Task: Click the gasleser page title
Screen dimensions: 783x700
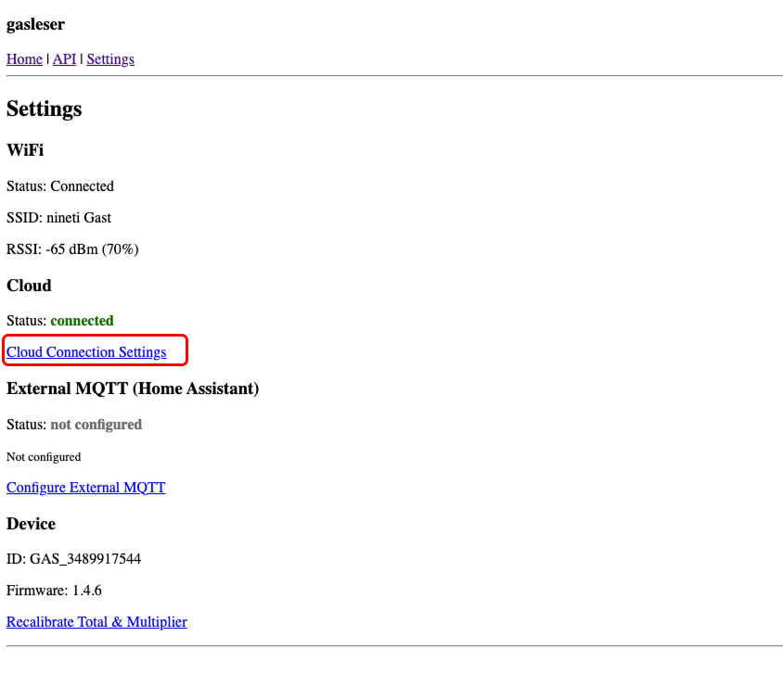Action: 35,24
